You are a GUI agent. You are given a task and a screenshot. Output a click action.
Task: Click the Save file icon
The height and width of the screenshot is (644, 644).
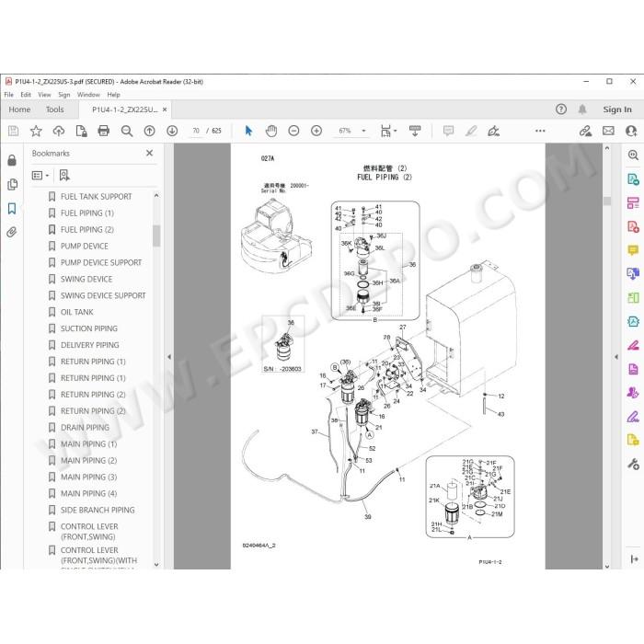[x=13, y=131]
